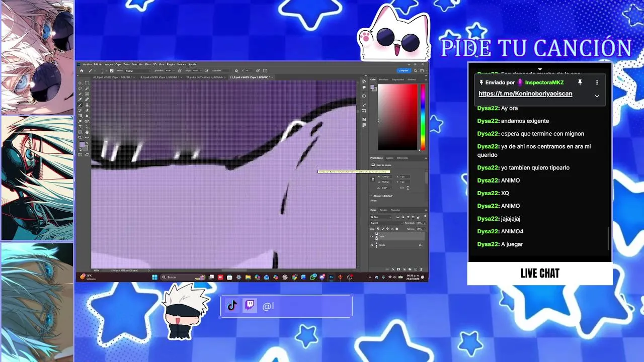
Task: Click the TikTok icon in the overlay
Action: pos(232,306)
